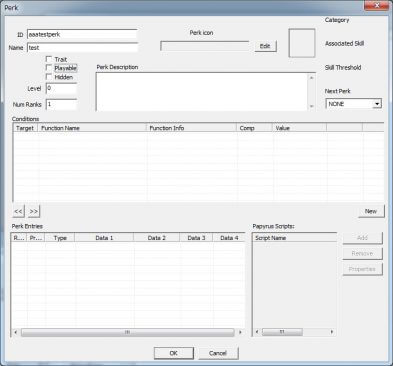Image resolution: width=393 pixels, height=366 pixels.
Task: Click the Value column header
Action: point(299,128)
